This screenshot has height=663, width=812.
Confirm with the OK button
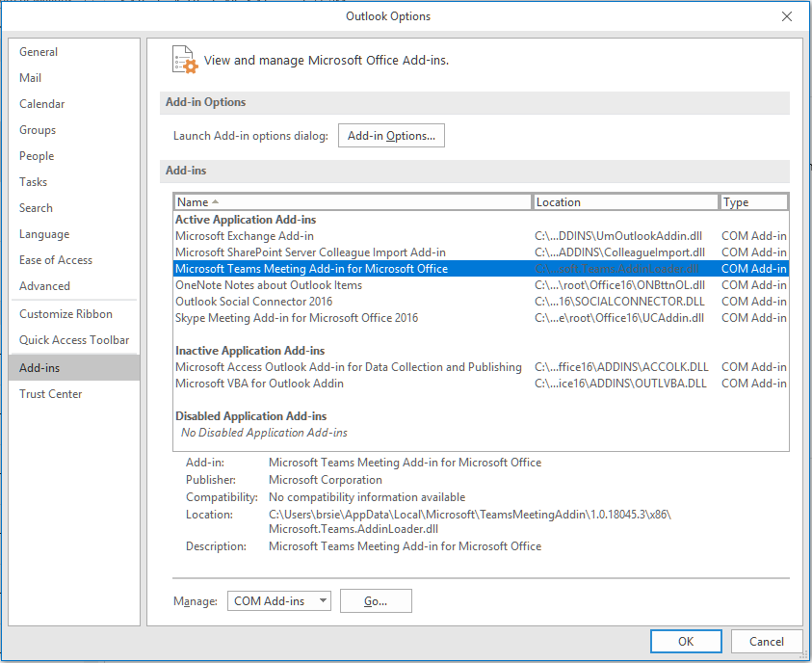pos(686,641)
